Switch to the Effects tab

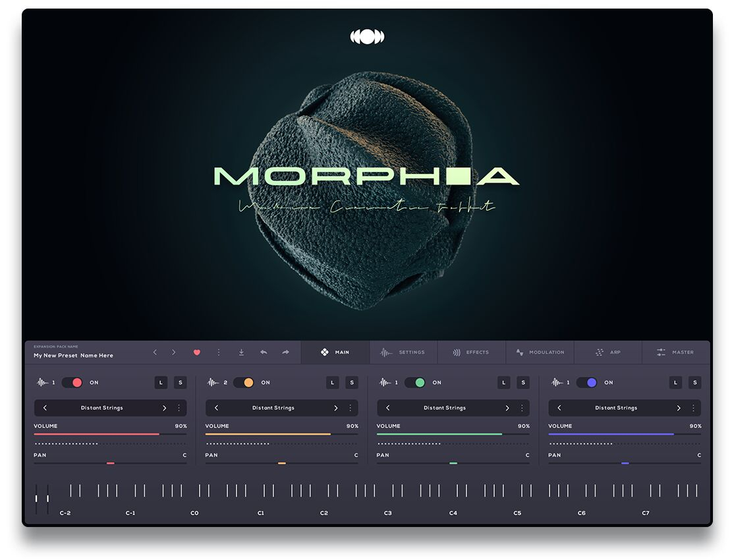pyautogui.click(x=471, y=352)
